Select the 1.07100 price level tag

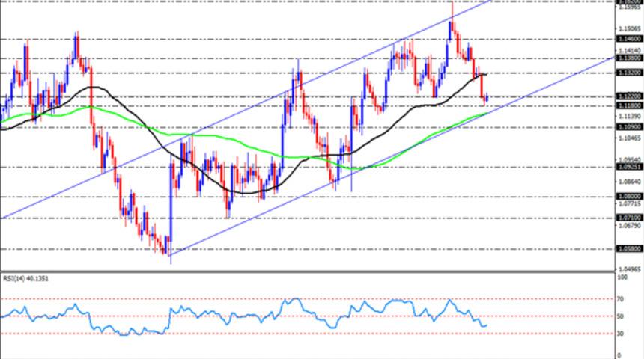(629, 218)
